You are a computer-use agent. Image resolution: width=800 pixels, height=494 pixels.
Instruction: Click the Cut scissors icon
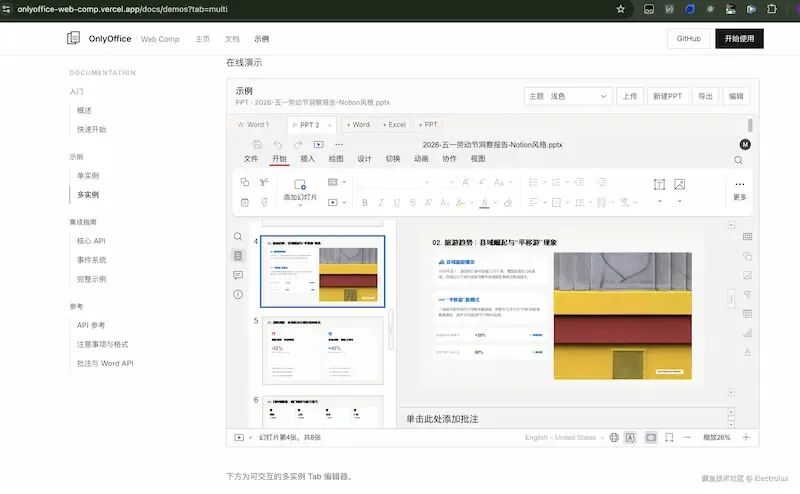[x=264, y=182]
